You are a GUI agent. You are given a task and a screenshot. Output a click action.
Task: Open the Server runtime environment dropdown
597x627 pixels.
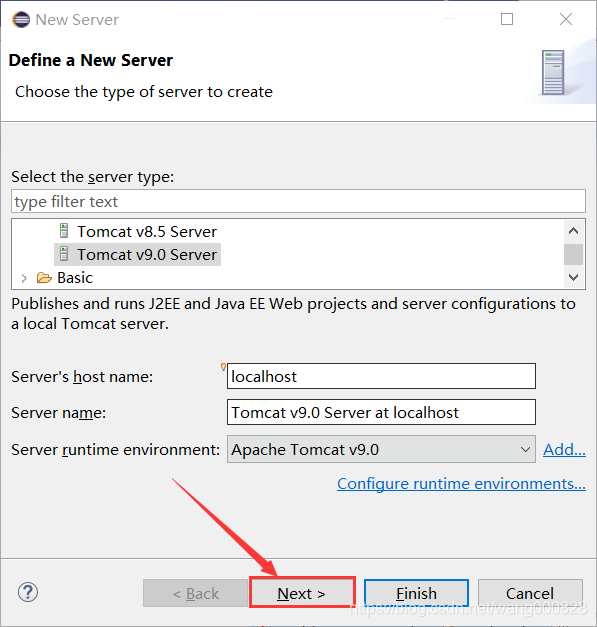click(381, 449)
